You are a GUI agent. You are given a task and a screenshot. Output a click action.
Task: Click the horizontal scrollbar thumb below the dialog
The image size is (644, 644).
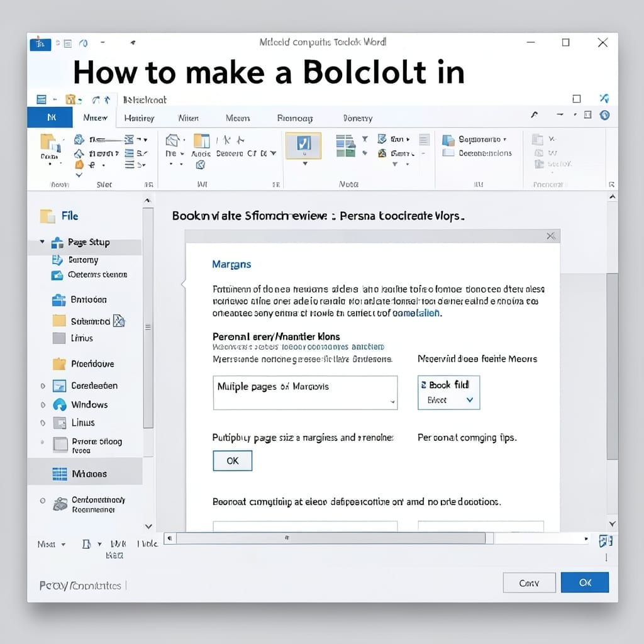click(331, 538)
